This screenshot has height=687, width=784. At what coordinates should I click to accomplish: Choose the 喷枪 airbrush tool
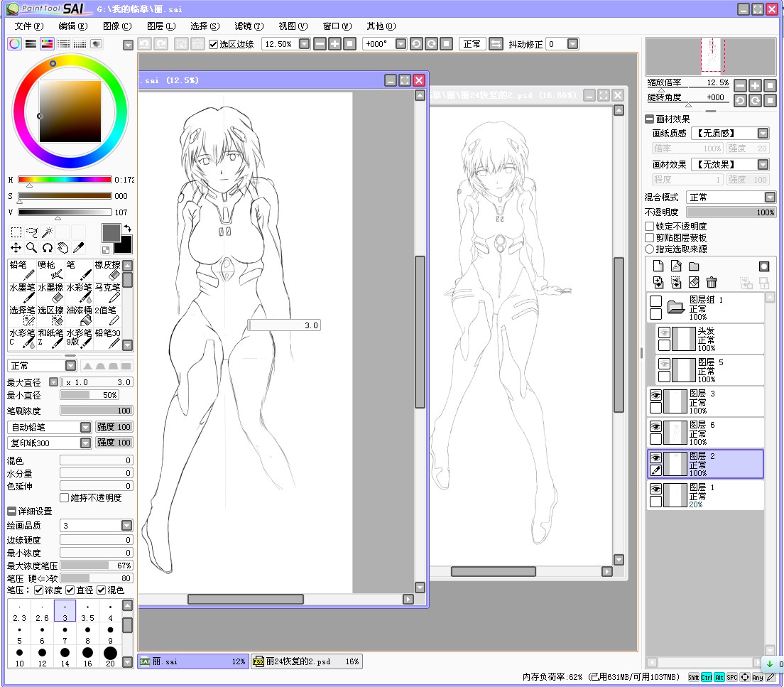tap(50, 270)
